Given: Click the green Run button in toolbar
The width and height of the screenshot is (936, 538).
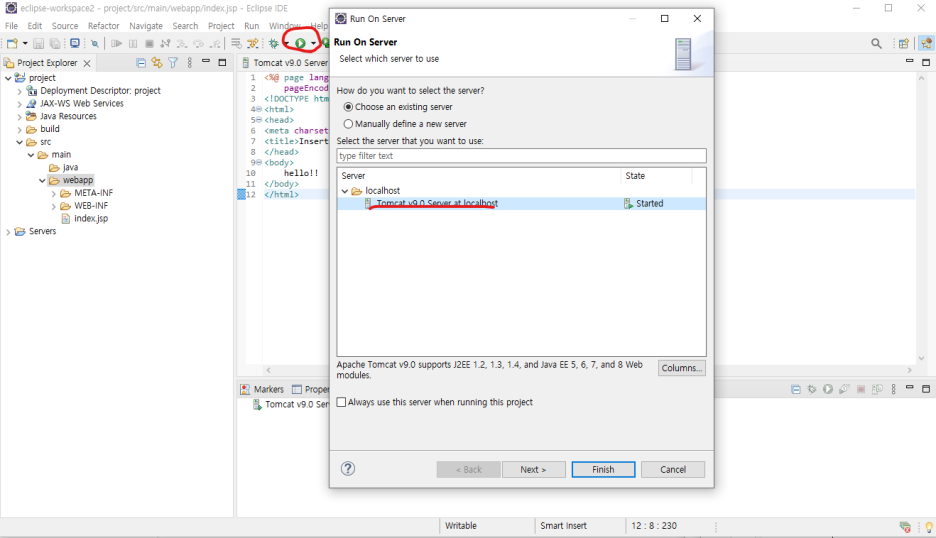Looking at the screenshot, I should click(300, 43).
